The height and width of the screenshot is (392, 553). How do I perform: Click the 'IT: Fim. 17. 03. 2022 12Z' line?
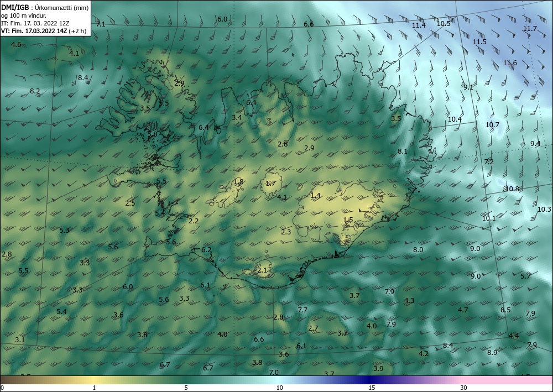(x=35, y=23)
